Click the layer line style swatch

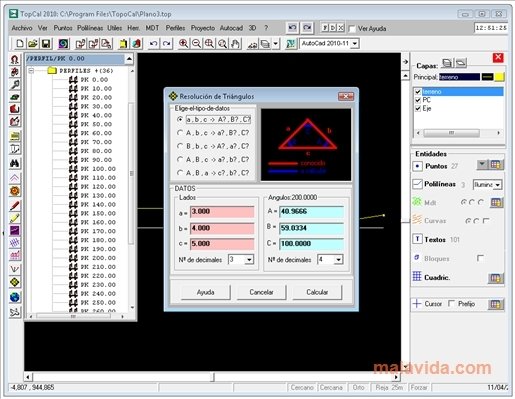(487, 77)
